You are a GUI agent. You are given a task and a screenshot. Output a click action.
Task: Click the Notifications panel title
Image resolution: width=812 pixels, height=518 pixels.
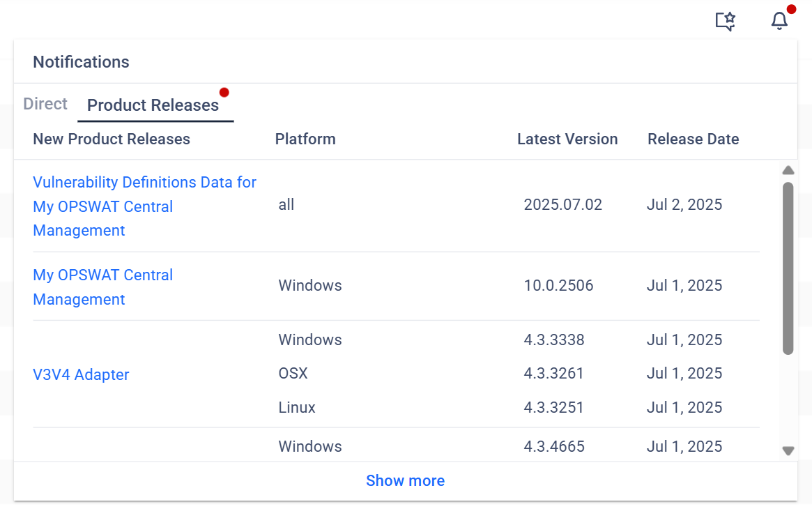82,62
